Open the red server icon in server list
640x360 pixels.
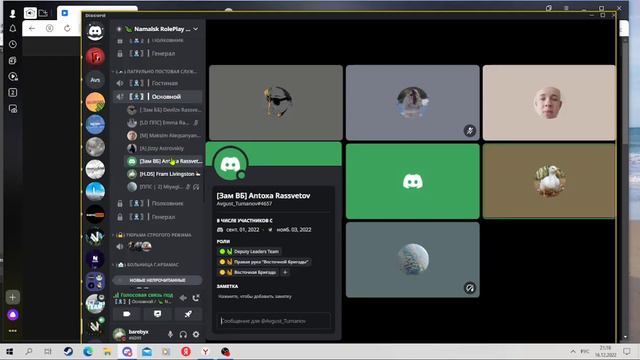coord(95,56)
